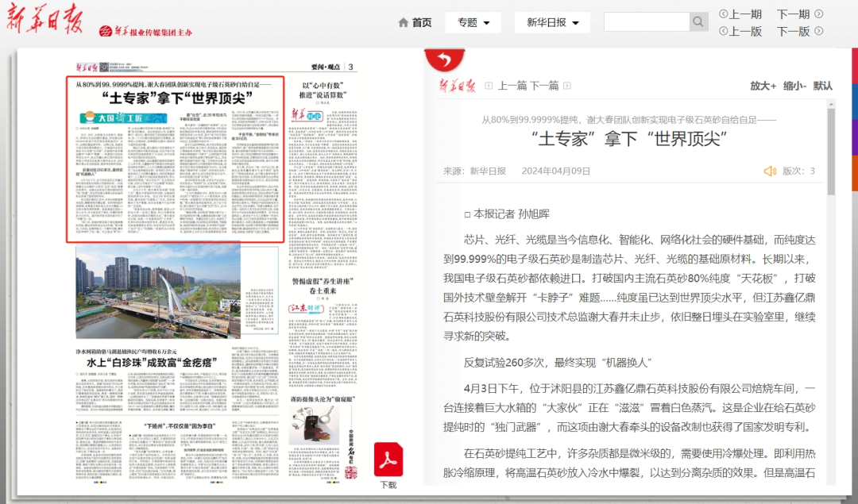Image resolution: width=858 pixels, height=504 pixels.
Task: Click the subheading 反复试验260多次,最终实现"机器换人"
Action: (558, 363)
